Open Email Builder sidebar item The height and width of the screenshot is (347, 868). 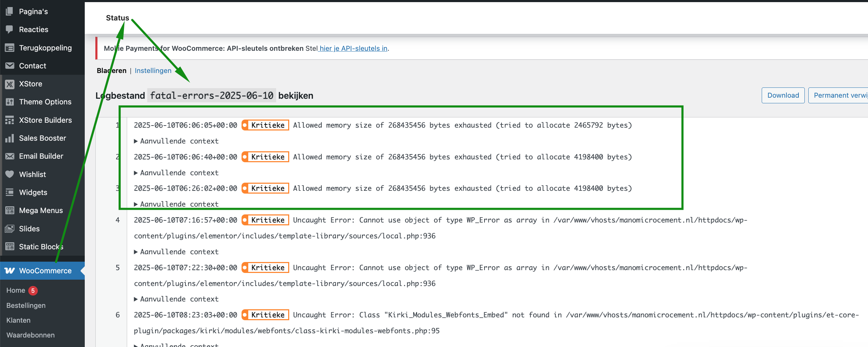(x=41, y=156)
